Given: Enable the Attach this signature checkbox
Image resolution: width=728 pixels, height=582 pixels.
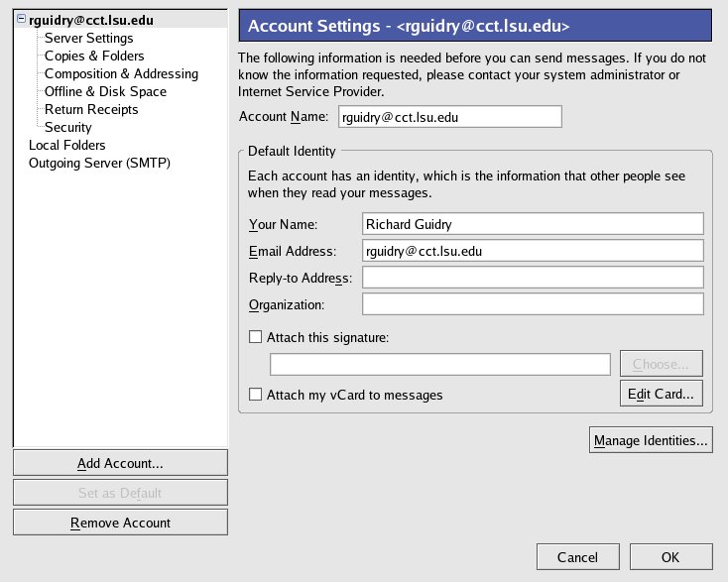Looking at the screenshot, I should point(256,337).
